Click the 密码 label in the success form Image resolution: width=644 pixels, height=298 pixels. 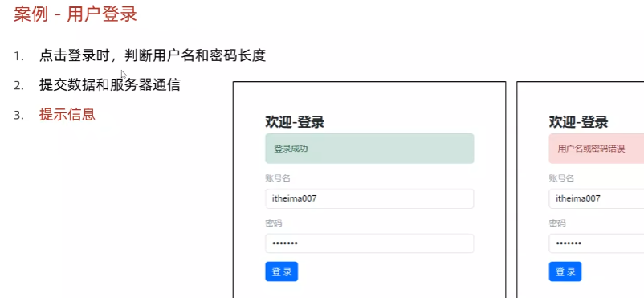pos(274,223)
